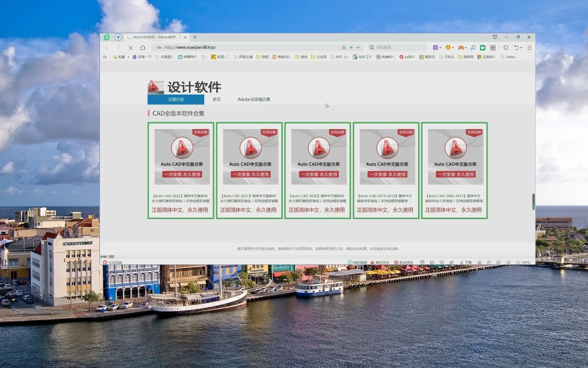
Task: Expand dropdown next to undo arrow icon
Action: click(521, 48)
